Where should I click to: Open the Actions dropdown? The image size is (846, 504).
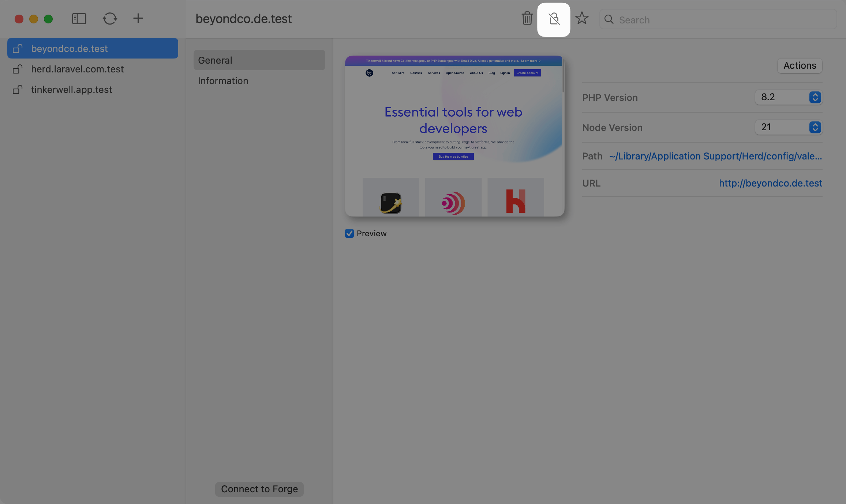pyautogui.click(x=800, y=65)
